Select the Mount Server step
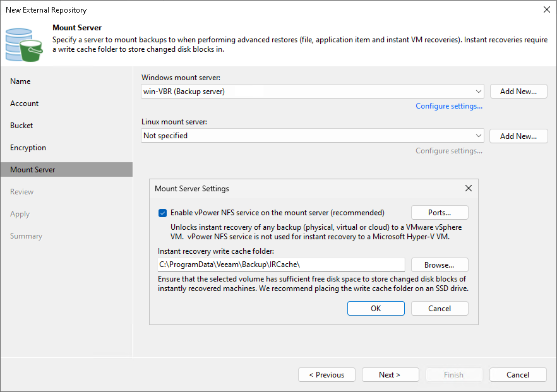 tap(66, 170)
